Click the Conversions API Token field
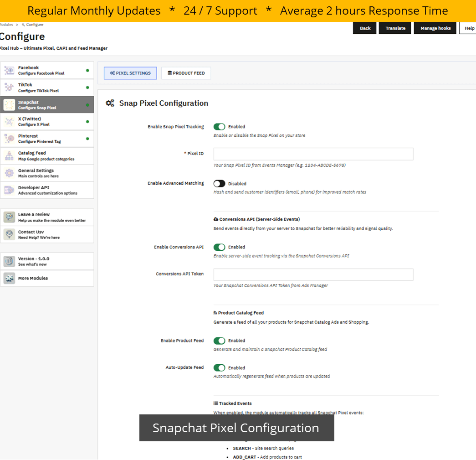The width and height of the screenshot is (476, 460). (x=313, y=274)
